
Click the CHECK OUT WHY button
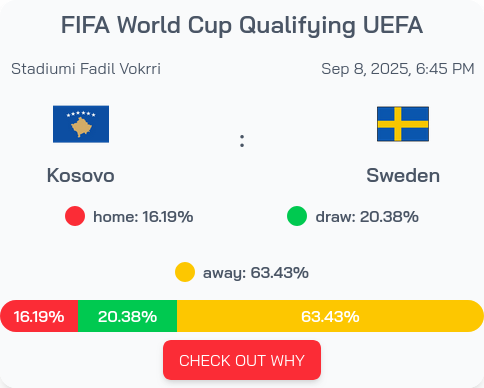242,360
